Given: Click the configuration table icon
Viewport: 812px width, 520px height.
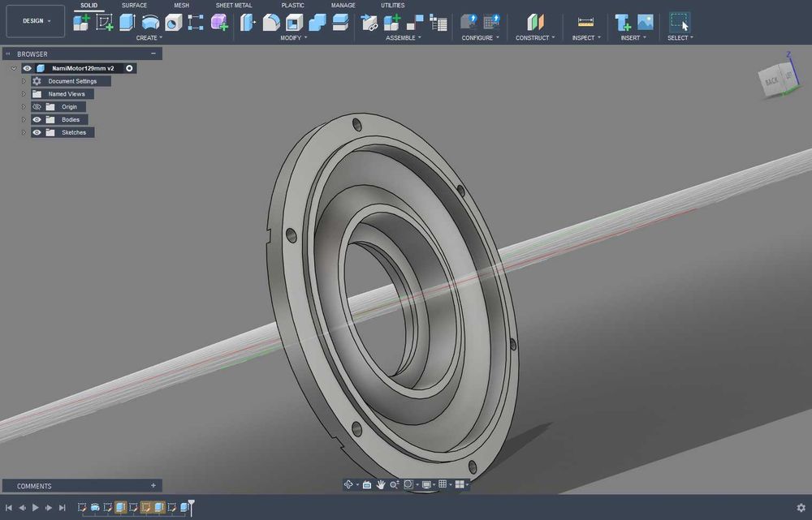Looking at the screenshot, I should click(491, 22).
